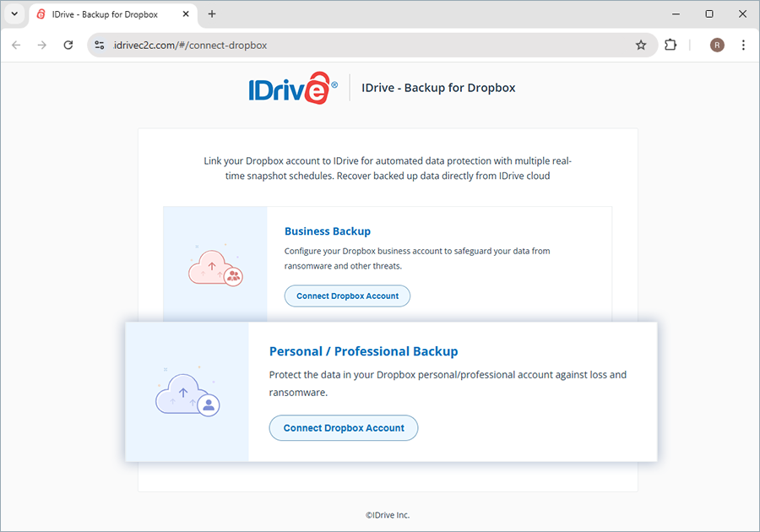Reload the page with the refresh icon

[x=68, y=45]
